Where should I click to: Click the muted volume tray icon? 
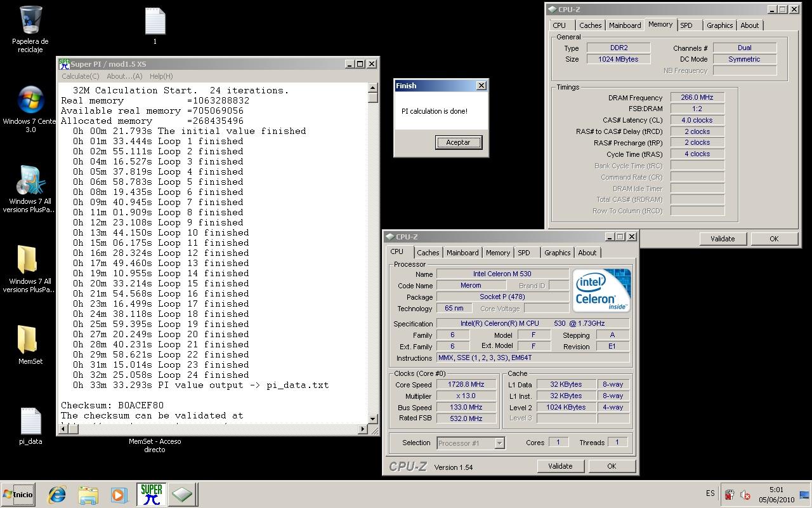tap(745, 495)
